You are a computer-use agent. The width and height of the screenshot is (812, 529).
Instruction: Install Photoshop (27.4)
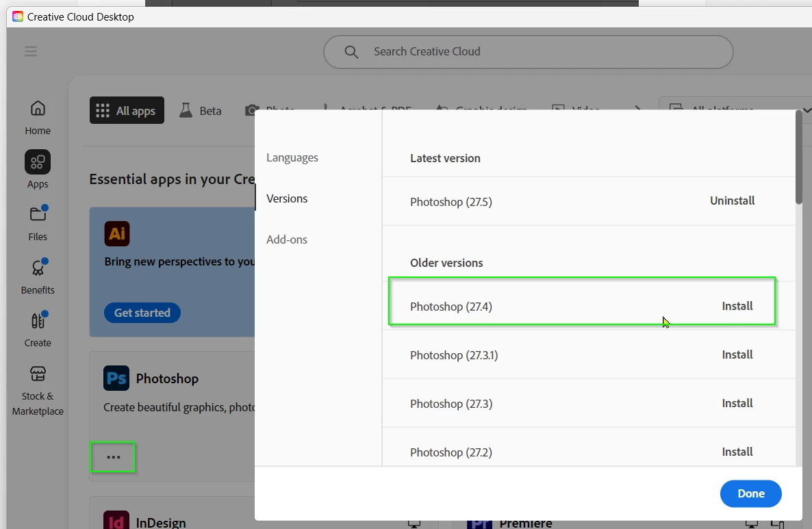pos(737,306)
